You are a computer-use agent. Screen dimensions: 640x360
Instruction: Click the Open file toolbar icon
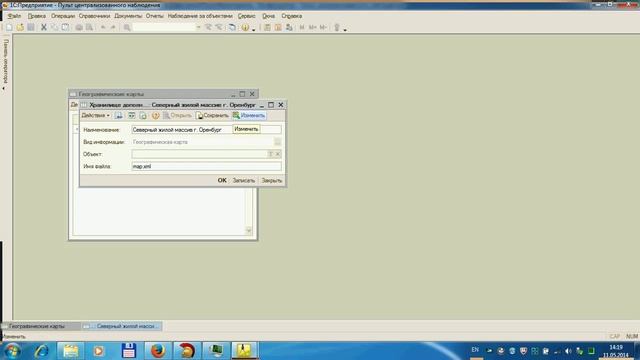(x=20, y=27)
